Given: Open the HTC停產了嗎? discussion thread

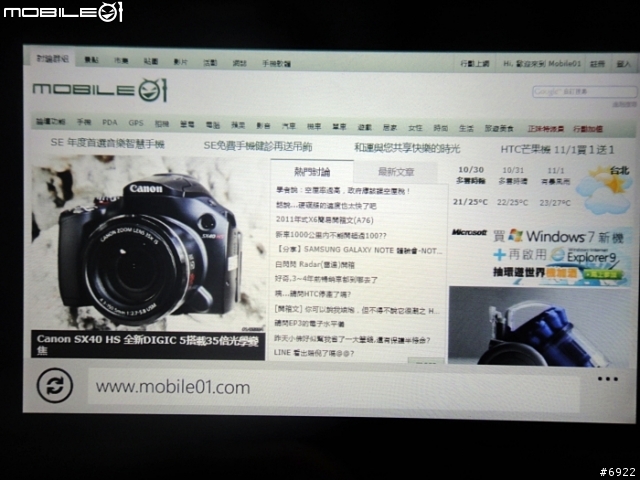Looking at the screenshot, I should [x=313, y=294].
